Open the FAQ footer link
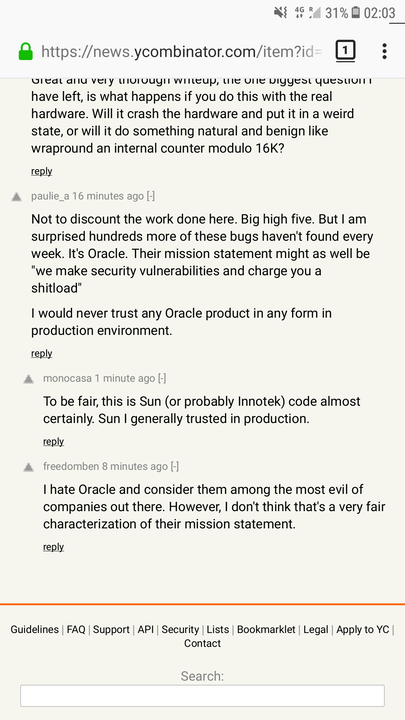405x720 pixels. point(76,630)
